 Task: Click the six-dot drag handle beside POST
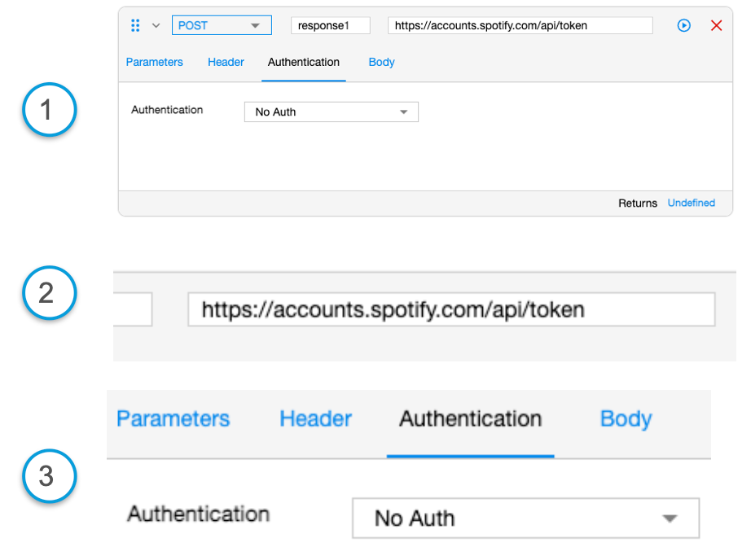pos(135,25)
